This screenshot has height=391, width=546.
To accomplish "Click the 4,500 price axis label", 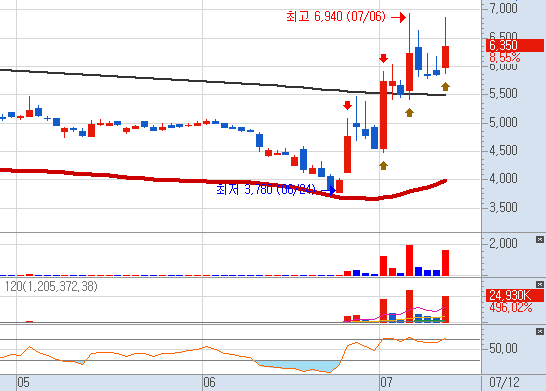I will (x=503, y=150).
